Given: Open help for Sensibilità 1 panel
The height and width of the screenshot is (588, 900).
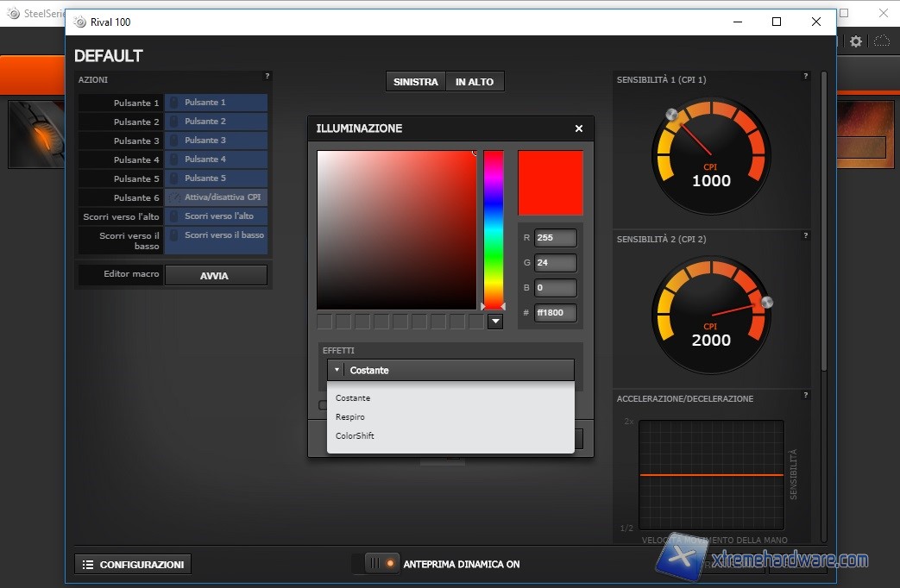Looking at the screenshot, I should (806, 77).
